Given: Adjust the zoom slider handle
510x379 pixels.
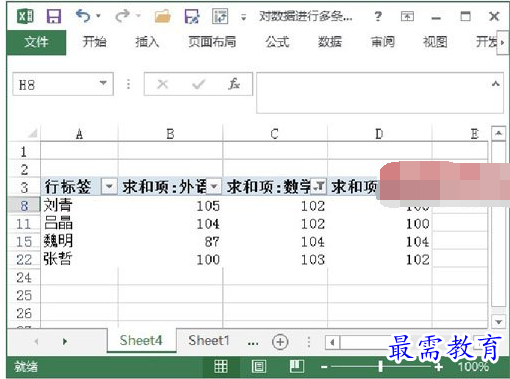Looking at the screenshot, I should (381, 366).
